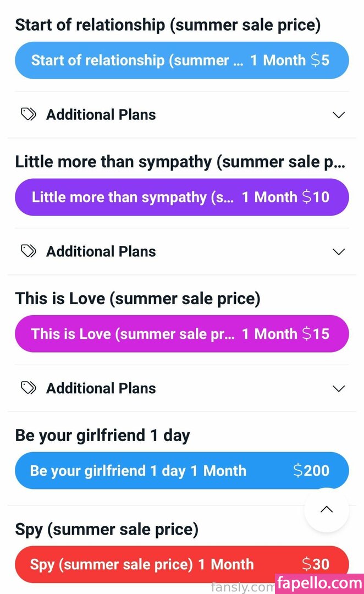Image resolution: width=364 pixels, height=594 pixels.
Task: Click the scroll-to-top arrow button
Action: tap(327, 509)
